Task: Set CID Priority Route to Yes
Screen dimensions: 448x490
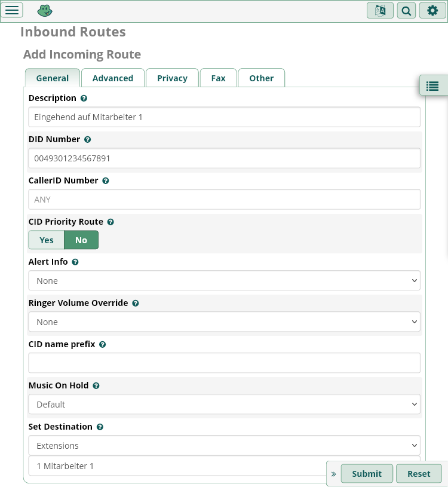Action: point(47,240)
